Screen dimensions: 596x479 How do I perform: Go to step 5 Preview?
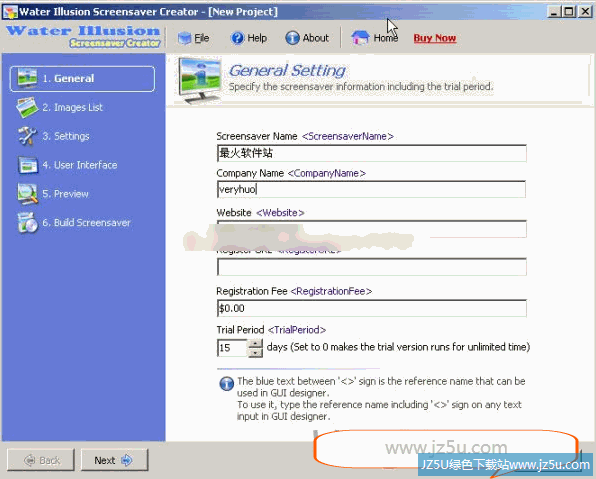tap(53, 194)
